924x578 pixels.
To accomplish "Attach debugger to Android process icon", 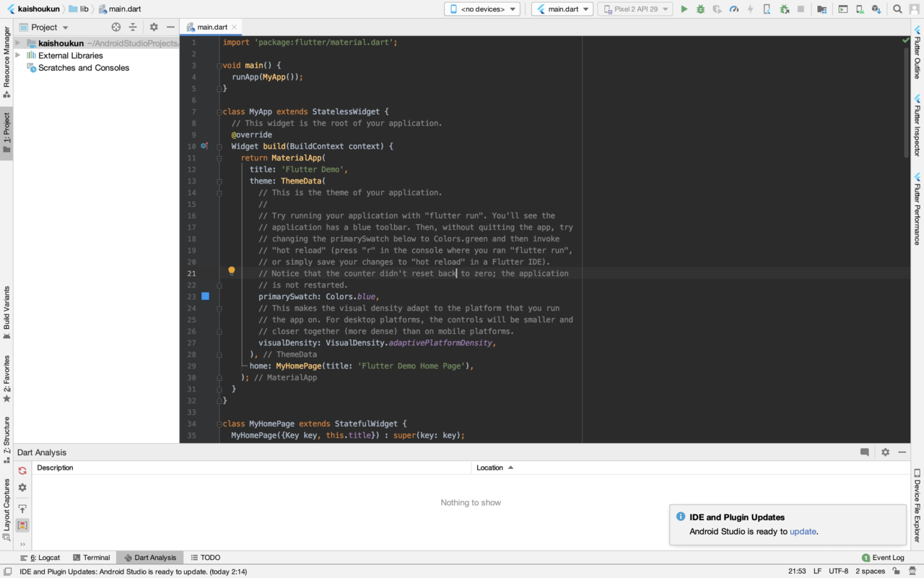I will [x=784, y=9].
